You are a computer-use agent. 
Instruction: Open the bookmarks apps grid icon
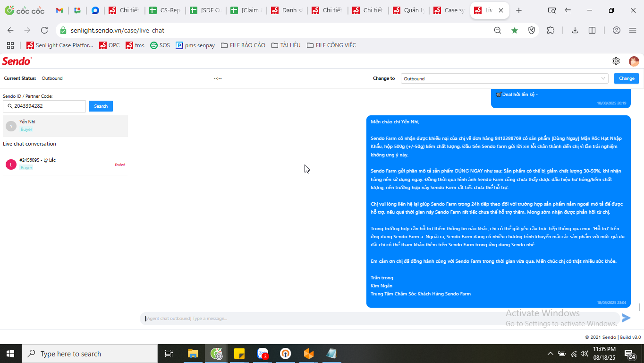point(10,45)
